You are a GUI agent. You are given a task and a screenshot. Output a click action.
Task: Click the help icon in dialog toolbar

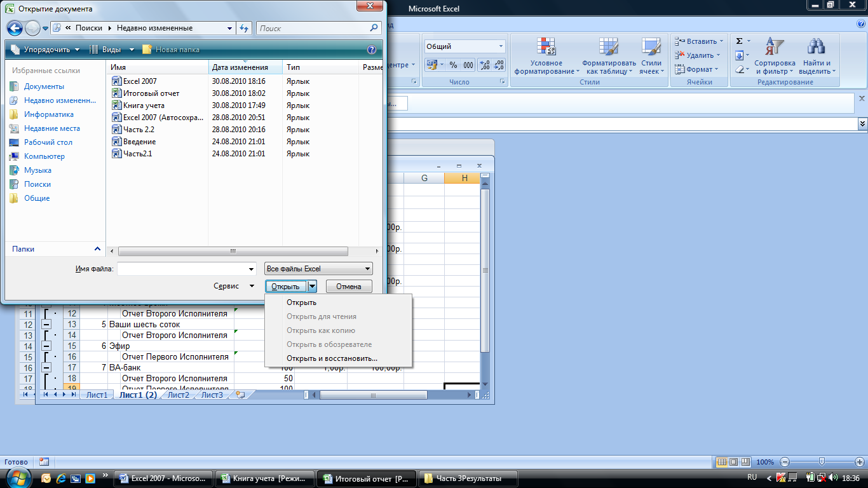(372, 50)
